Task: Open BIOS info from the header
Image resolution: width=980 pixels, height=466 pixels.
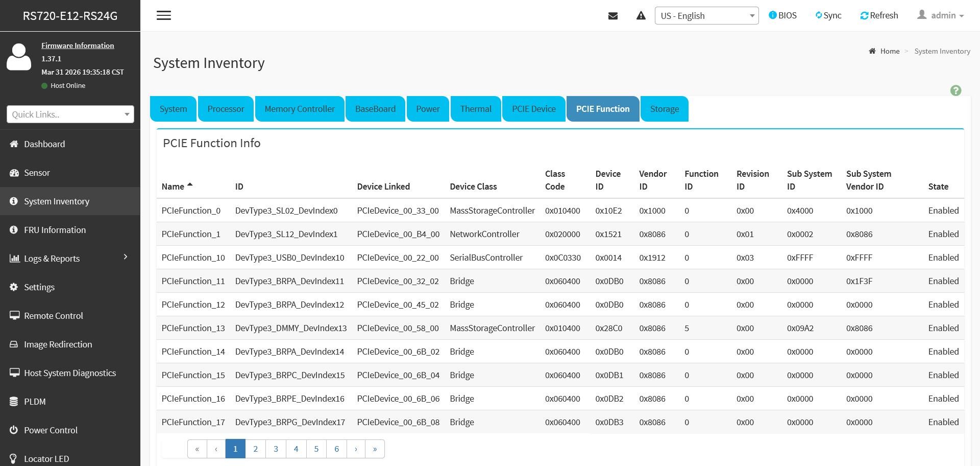Action: pyautogui.click(x=782, y=15)
